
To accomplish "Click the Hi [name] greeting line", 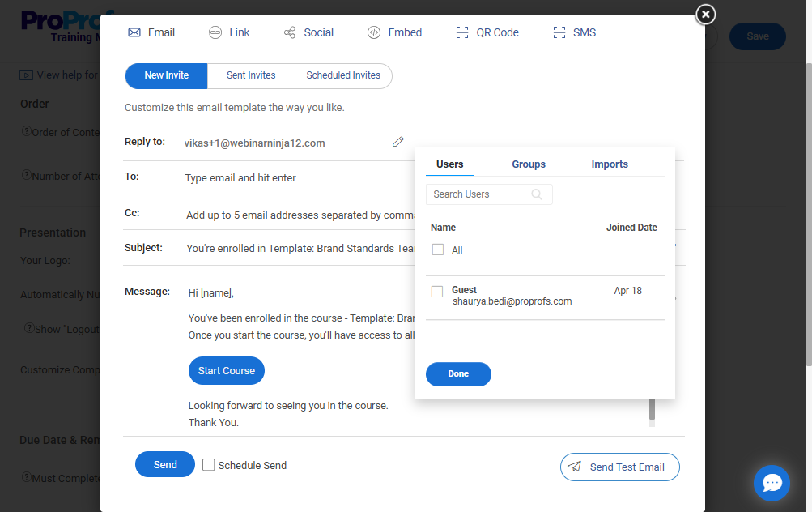I will (x=210, y=292).
